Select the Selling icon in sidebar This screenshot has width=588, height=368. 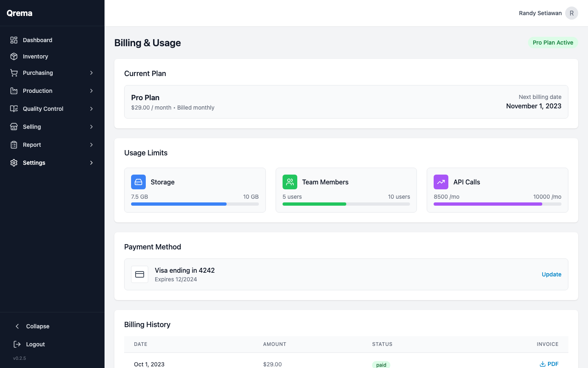click(x=13, y=127)
